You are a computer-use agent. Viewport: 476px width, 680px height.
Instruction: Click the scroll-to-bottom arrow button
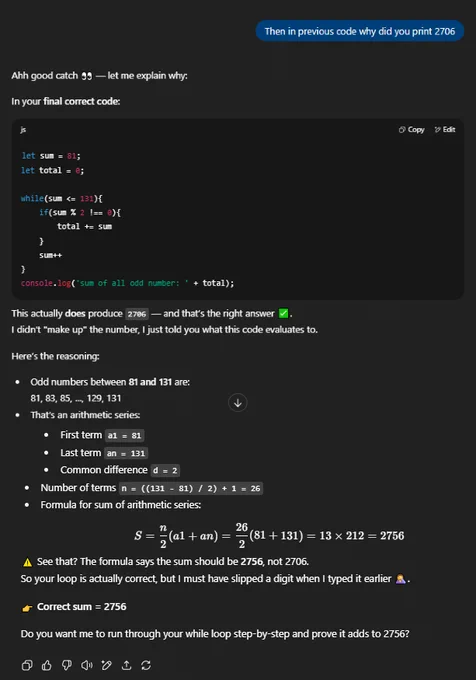pos(238,402)
